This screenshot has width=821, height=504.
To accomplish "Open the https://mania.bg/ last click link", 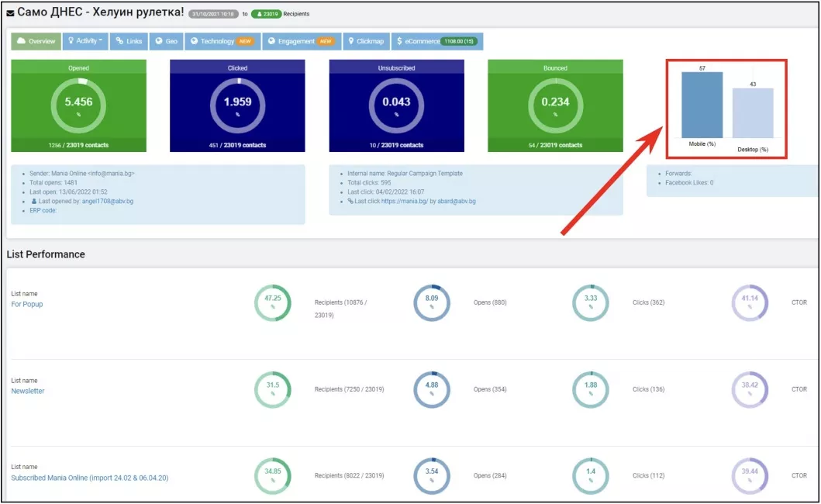I will 405,201.
